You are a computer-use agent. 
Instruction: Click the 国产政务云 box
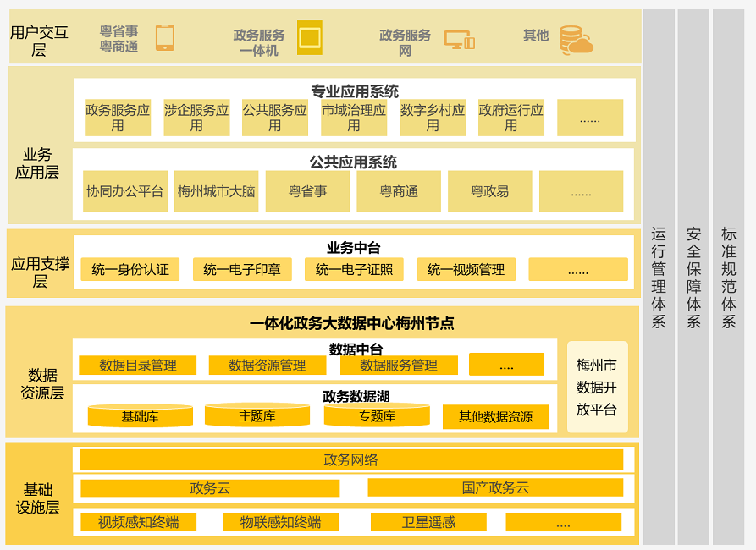(x=495, y=488)
